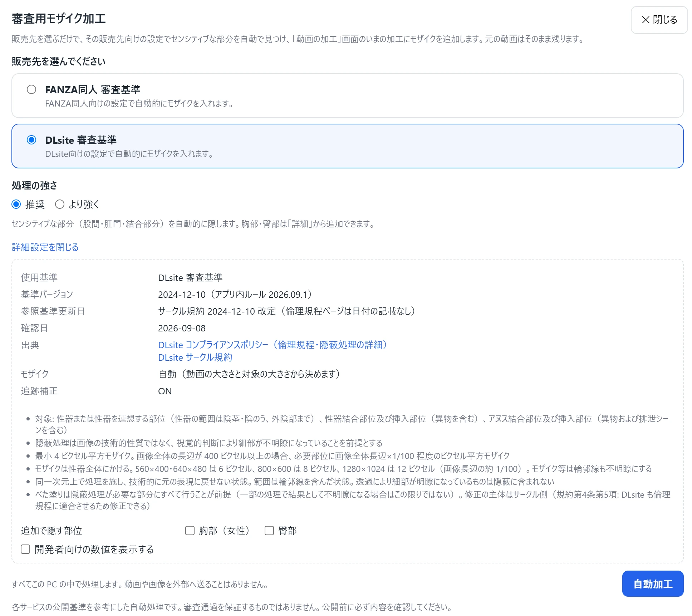Screen dimensions: 692x616
Task: Click the 使用基準 value DLsite 審査基準
Action: (190, 277)
